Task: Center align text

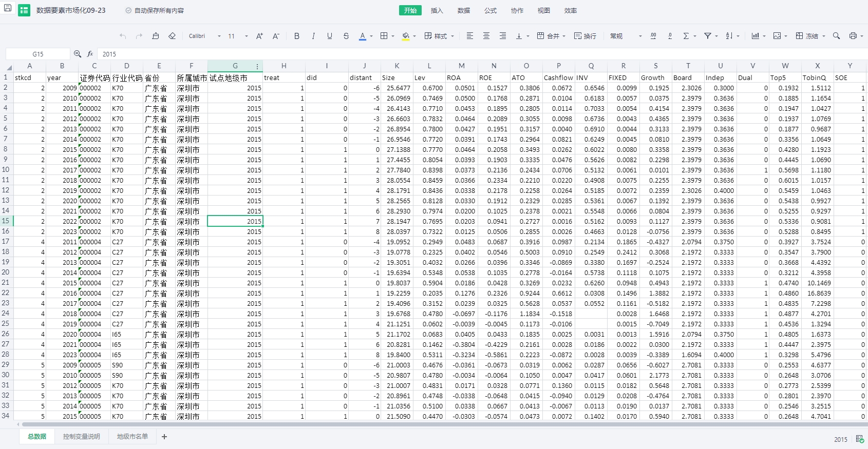Action: coord(486,36)
